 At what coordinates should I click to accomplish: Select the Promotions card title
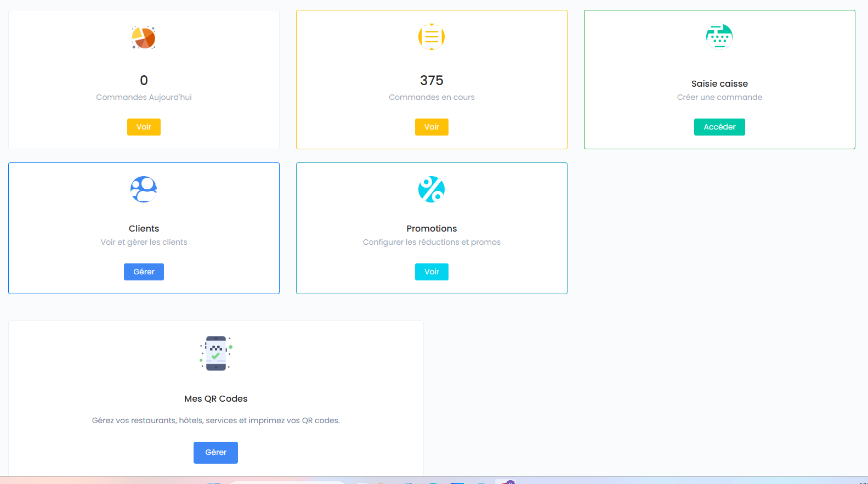432,229
